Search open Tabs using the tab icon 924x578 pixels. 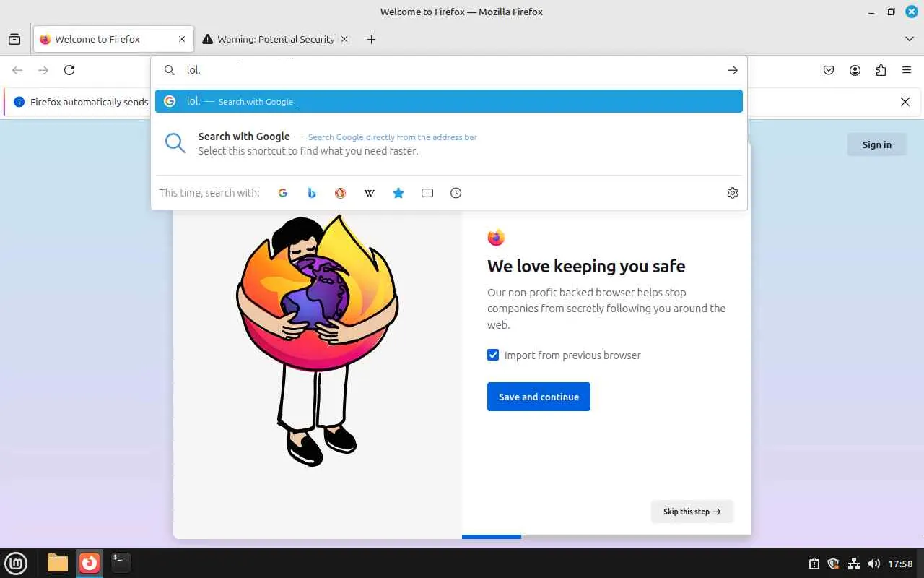427,193
